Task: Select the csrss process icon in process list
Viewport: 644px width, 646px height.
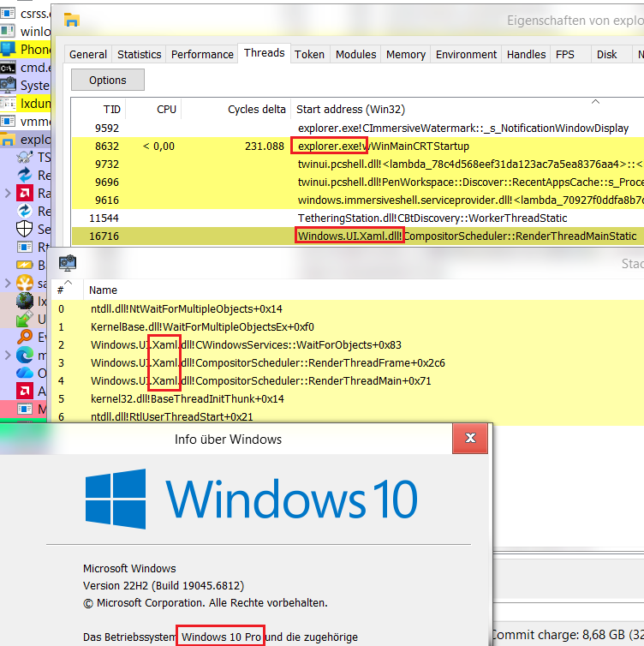Action: pyautogui.click(x=8, y=13)
